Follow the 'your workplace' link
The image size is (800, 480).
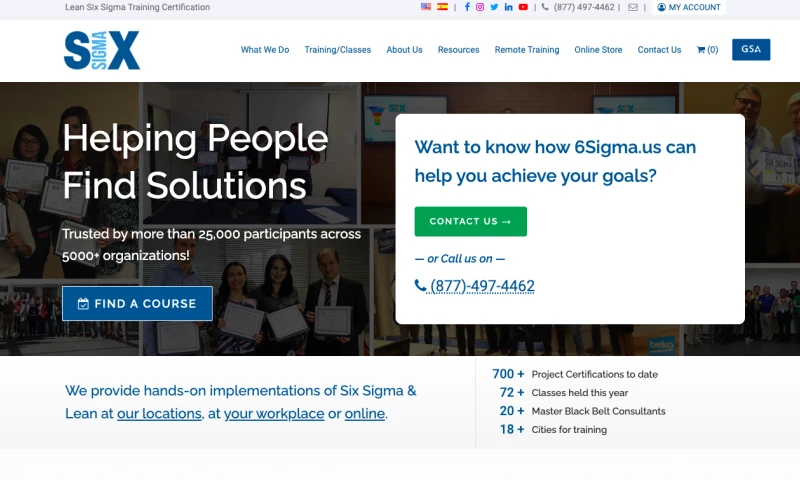click(274, 413)
